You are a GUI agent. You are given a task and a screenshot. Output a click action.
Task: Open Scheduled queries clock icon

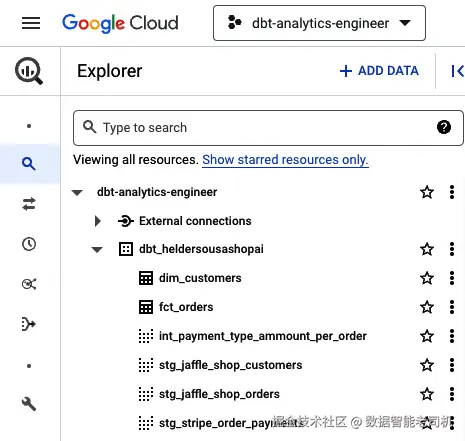(x=29, y=244)
